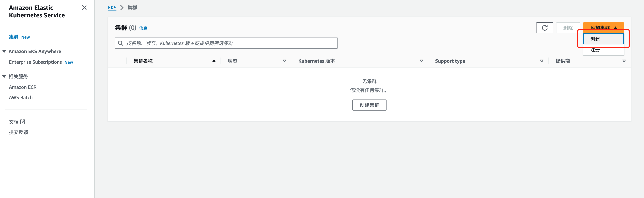The image size is (644, 198).
Task: Click the 状态 column header
Action: coord(233,61)
